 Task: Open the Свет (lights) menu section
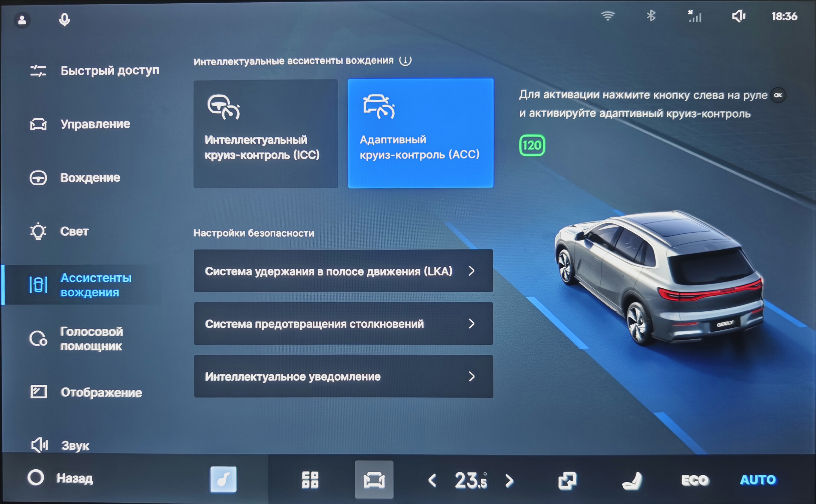click(x=74, y=231)
